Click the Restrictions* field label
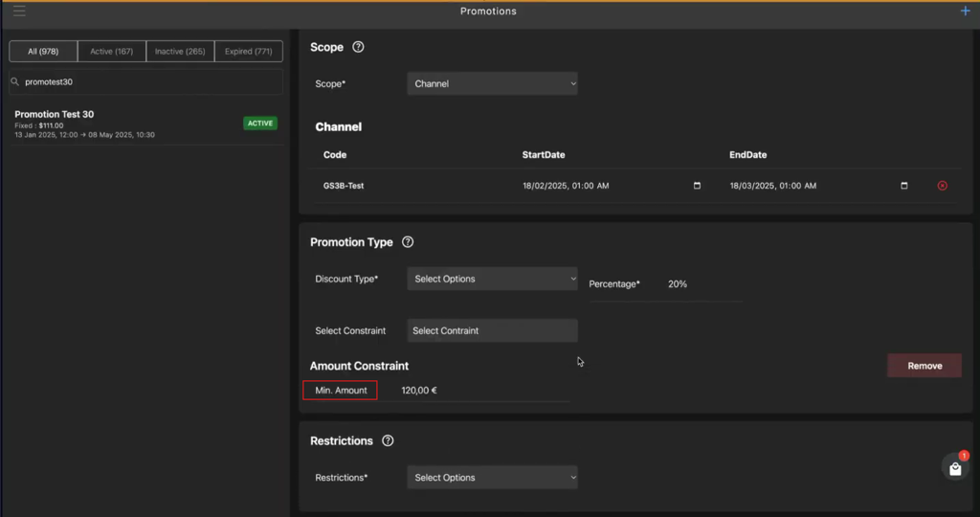This screenshot has height=517, width=980. [x=342, y=478]
